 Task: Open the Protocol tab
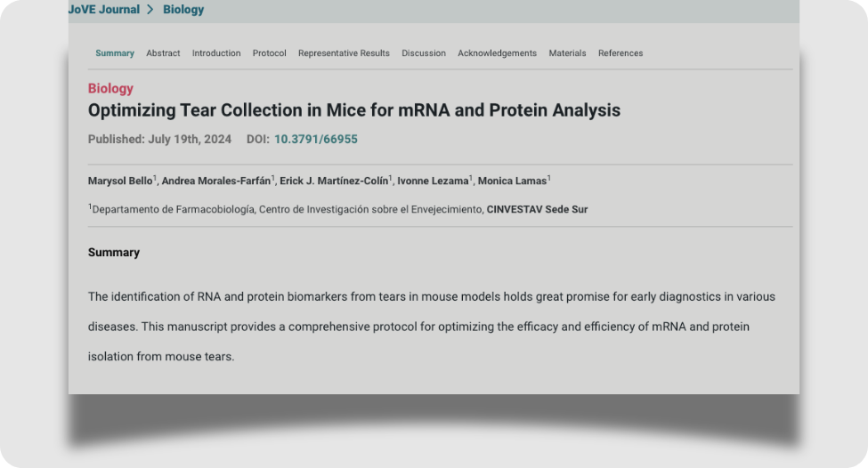click(x=269, y=53)
